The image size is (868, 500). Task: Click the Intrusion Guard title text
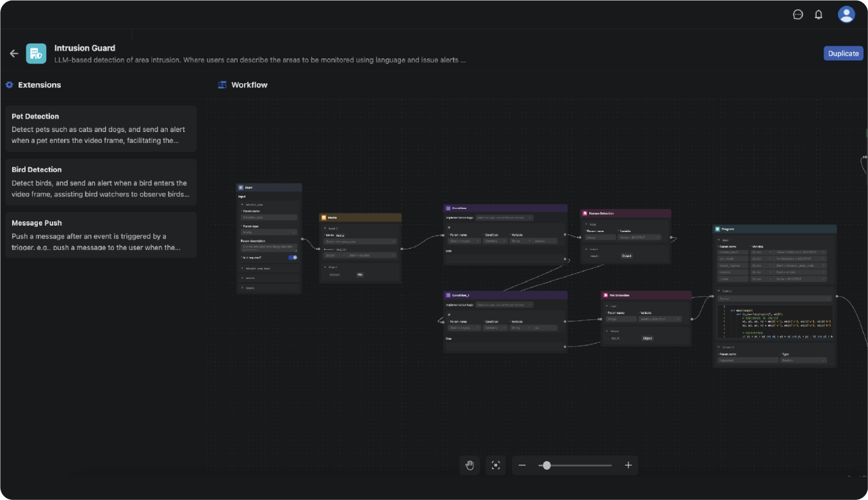point(85,48)
